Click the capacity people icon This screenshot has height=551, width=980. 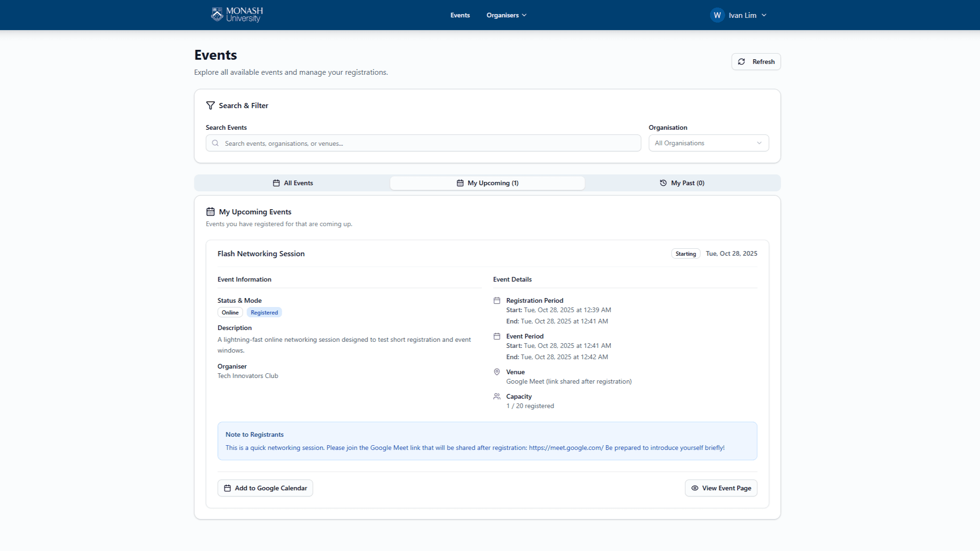[x=497, y=396]
